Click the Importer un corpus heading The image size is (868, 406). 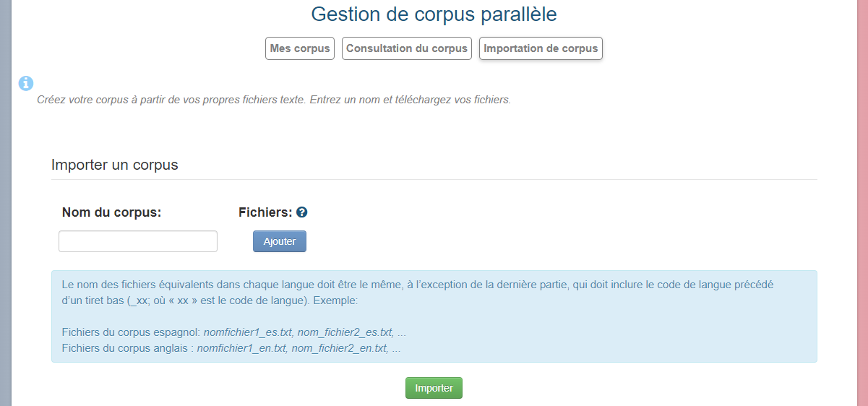coord(114,165)
